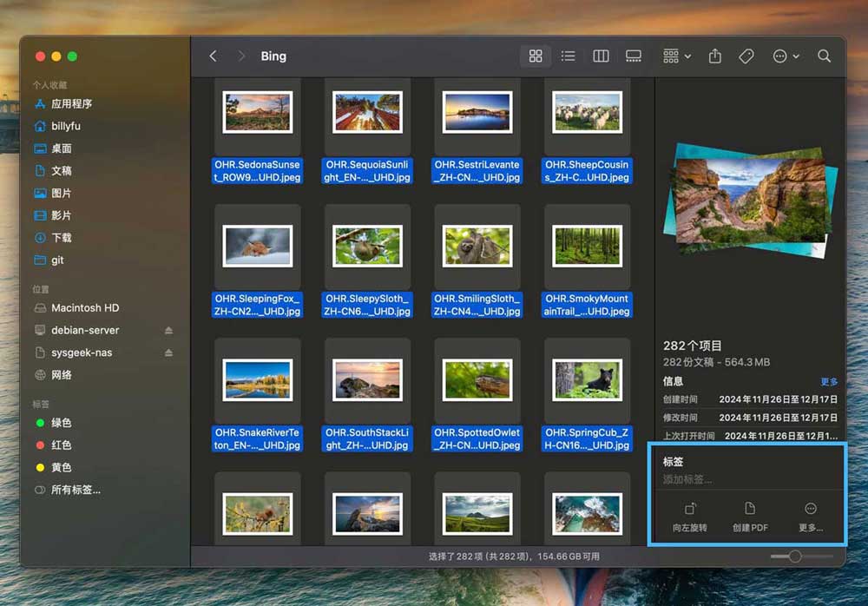Screen dimensions: 868x606
Task: Open the group-by dropdown in toolbar
Action: pos(676,56)
